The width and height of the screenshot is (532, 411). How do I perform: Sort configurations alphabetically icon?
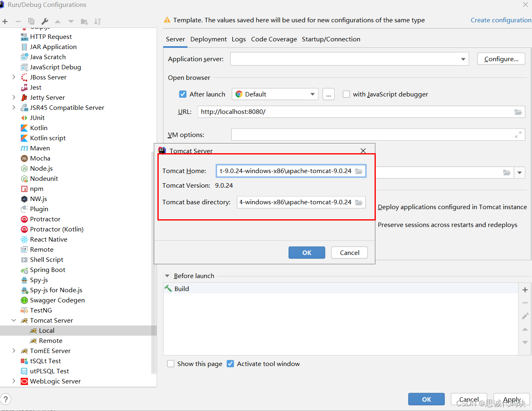97,21
